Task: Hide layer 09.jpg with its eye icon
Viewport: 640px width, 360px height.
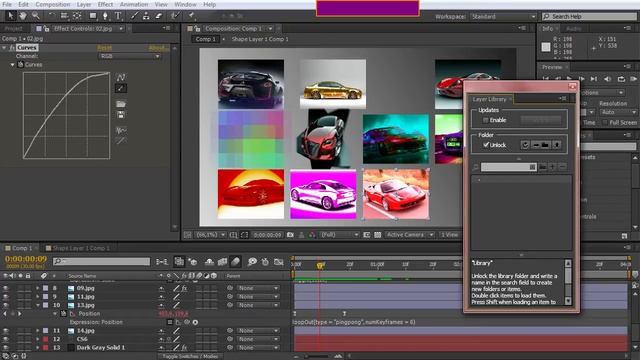Action: click(x=6, y=288)
